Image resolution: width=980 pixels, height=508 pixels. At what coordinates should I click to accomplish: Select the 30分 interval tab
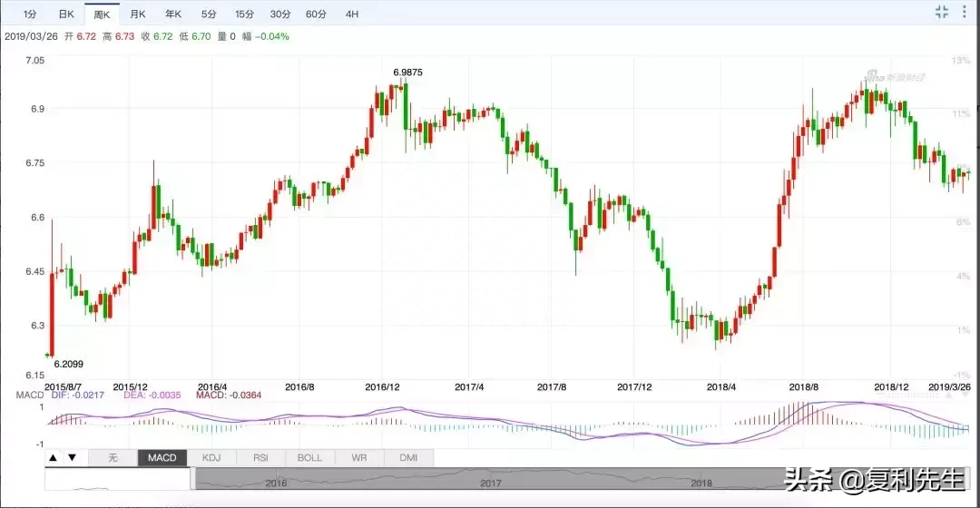click(x=280, y=15)
